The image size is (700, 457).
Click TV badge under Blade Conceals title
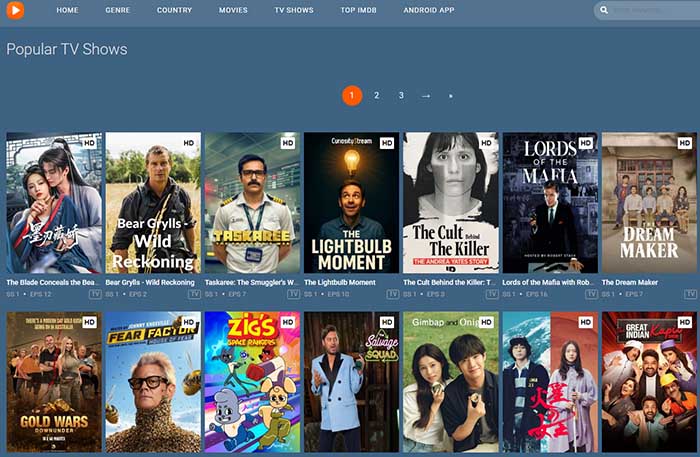click(95, 294)
